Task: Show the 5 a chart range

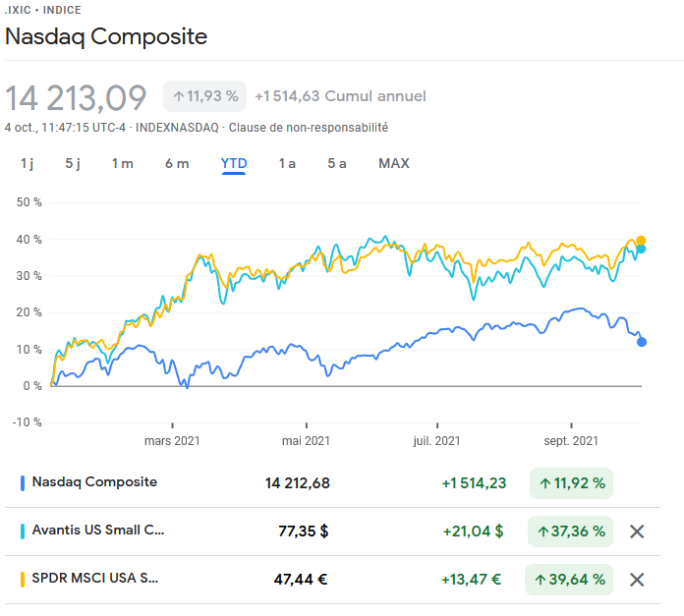Action: click(x=337, y=163)
